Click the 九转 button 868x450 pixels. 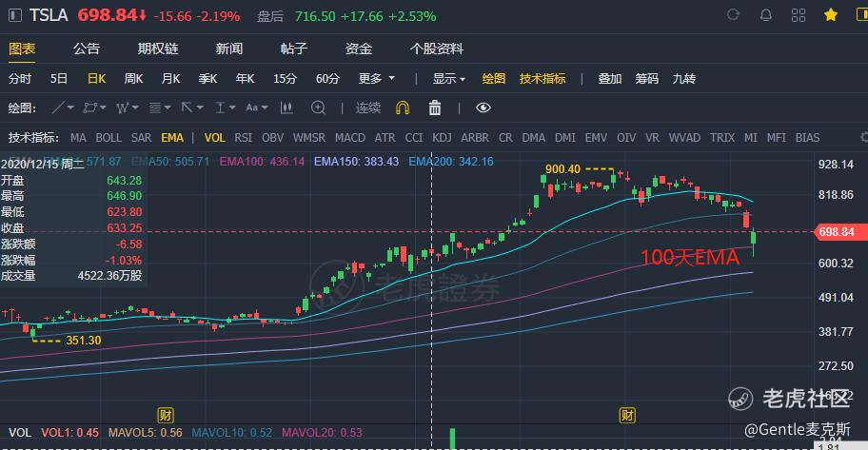coord(683,79)
